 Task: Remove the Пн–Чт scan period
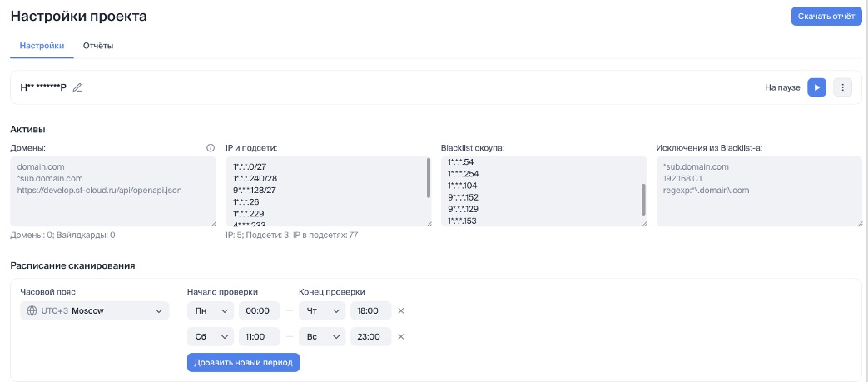point(400,311)
